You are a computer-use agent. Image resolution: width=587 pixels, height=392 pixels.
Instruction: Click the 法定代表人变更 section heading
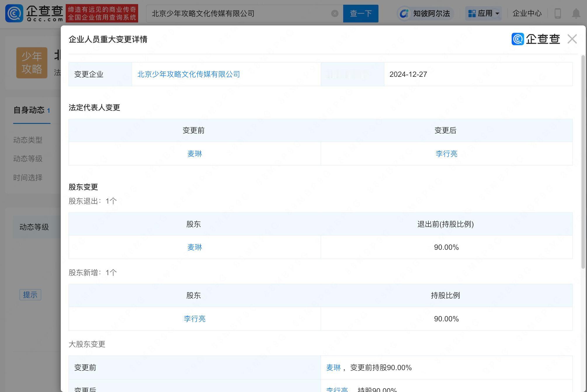94,107
